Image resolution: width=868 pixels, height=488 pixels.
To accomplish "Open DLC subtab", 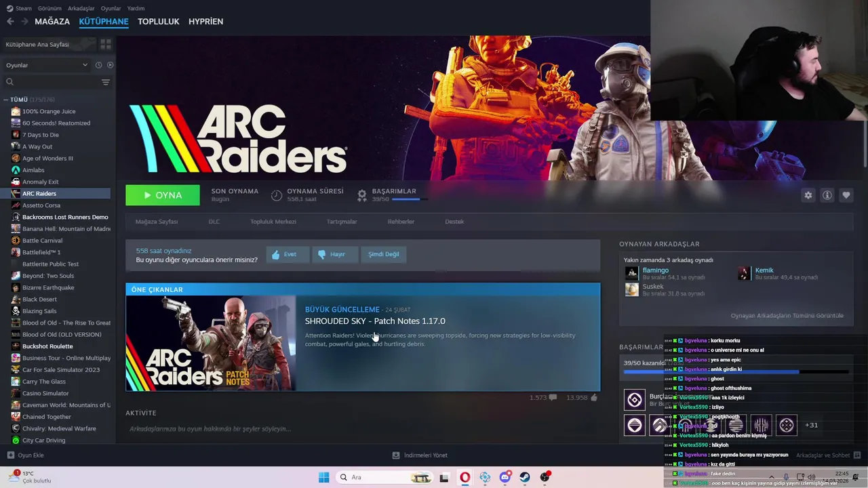I will [214, 222].
